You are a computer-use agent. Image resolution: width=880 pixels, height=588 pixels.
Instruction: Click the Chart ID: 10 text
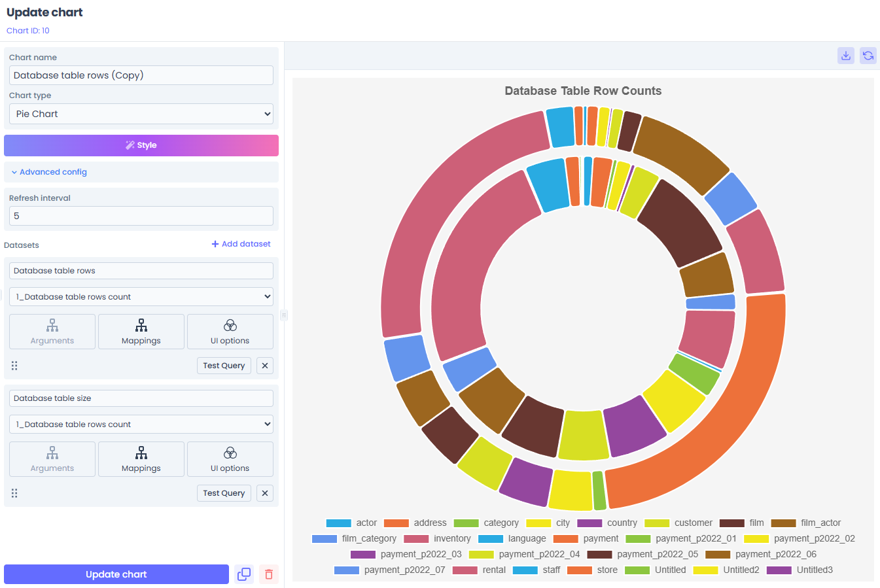point(28,31)
